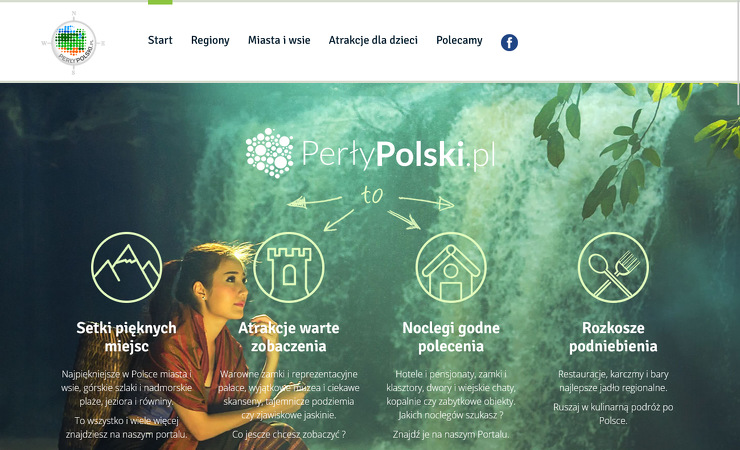740x450 pixels.
Task: Select the mountain peaks circle icon
Action: [x=126, y=267]
